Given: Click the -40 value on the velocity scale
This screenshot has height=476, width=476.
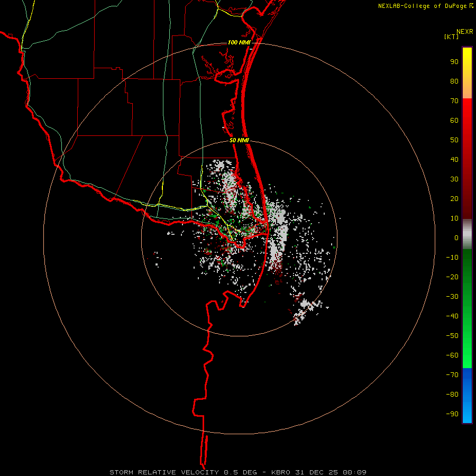Looking at the screenshot, I should point(452,316).
